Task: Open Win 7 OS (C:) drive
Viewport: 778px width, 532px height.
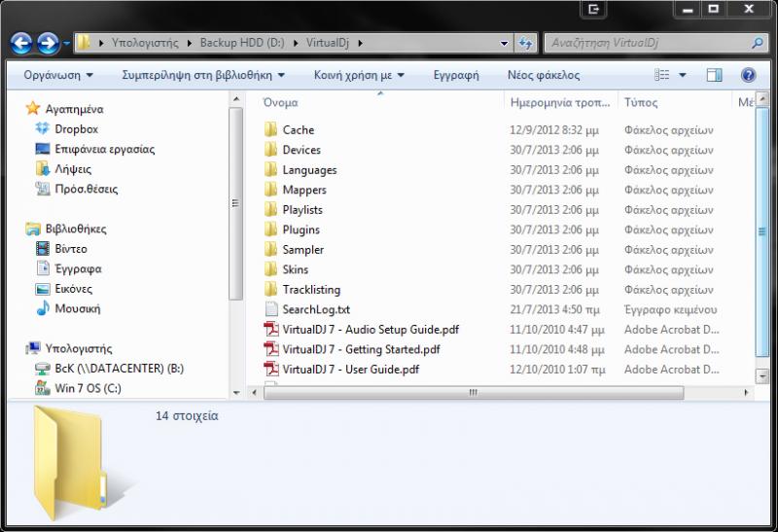Action: [79, 389]
